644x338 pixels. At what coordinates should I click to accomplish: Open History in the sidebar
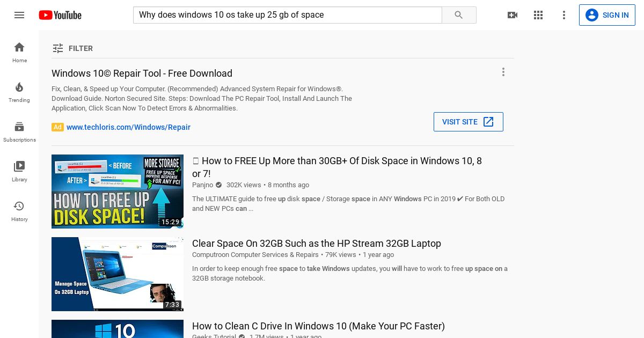(19, 211)
